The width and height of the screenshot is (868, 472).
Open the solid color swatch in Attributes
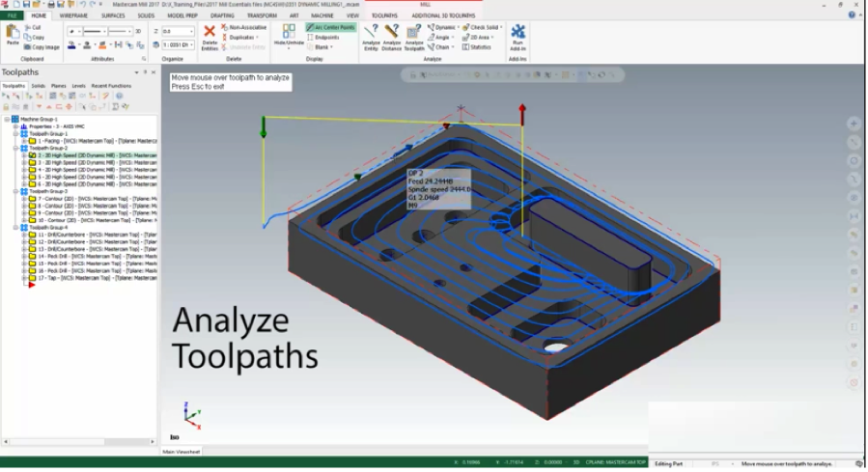88,45
